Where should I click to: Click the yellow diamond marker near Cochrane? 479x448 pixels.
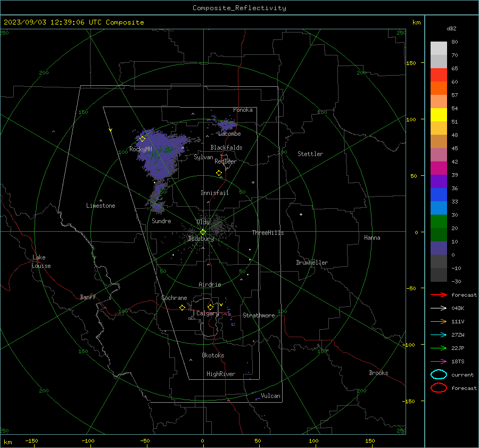183,308
